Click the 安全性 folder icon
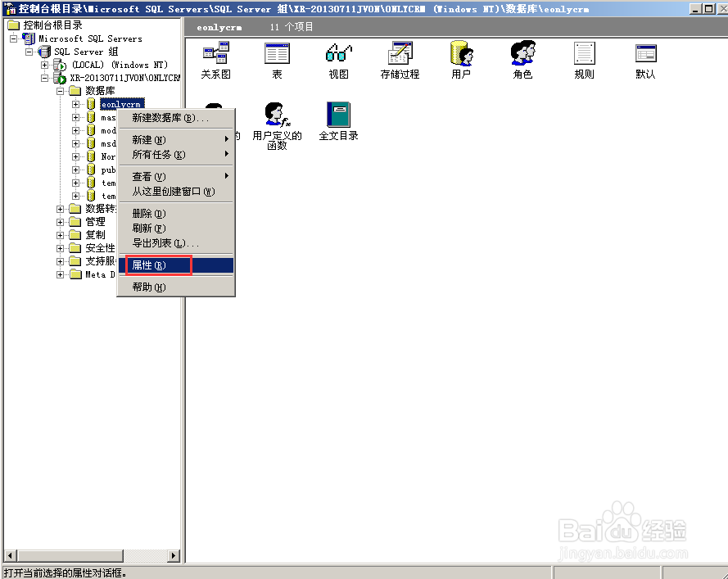This screenshot has height=579, width=728. (75, 248)
